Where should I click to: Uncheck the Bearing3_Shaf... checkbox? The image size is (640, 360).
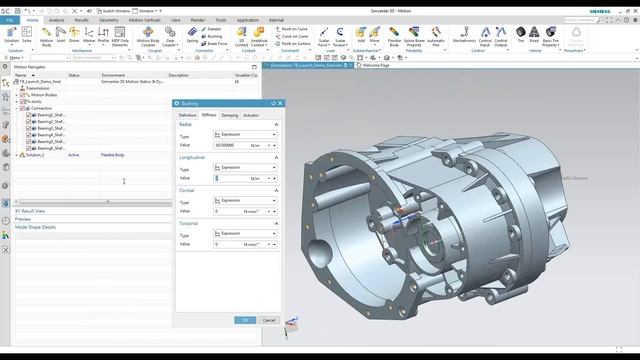29,128
